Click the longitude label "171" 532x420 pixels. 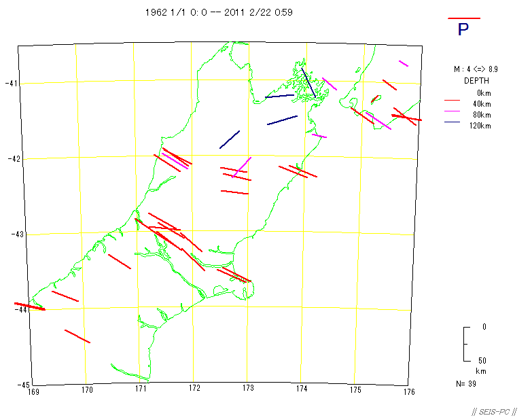coord(141,389)
